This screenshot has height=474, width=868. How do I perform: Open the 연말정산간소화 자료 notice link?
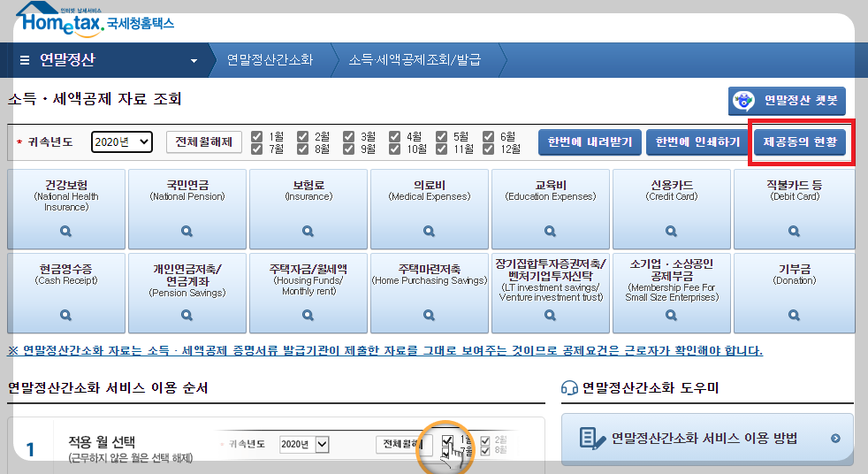[x=385, y=350]
